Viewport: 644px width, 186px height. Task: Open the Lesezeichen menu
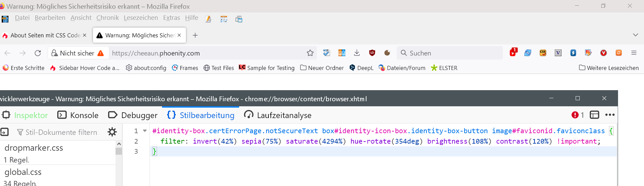coord(140,18)
